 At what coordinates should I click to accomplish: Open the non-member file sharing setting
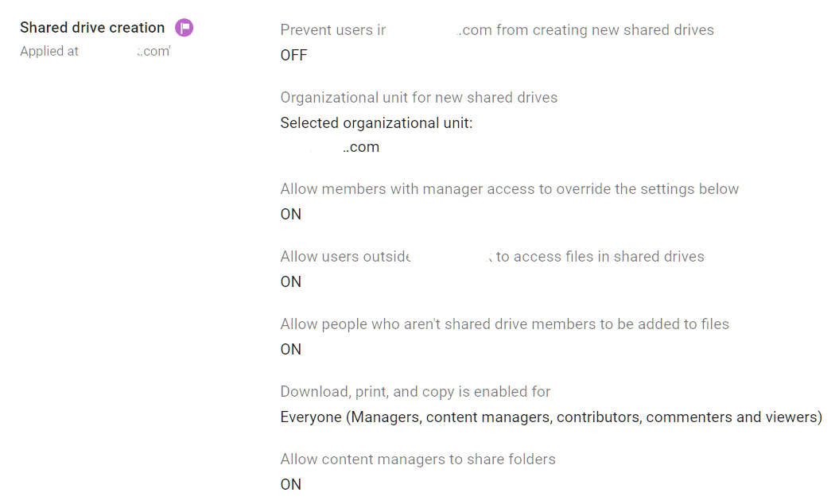[x=504, y=324]
